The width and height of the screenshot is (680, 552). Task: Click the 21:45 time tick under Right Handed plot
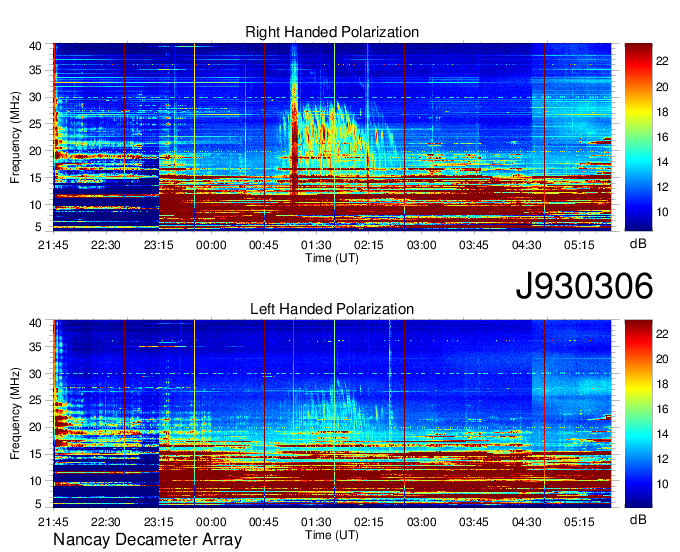tap(53, 245)
